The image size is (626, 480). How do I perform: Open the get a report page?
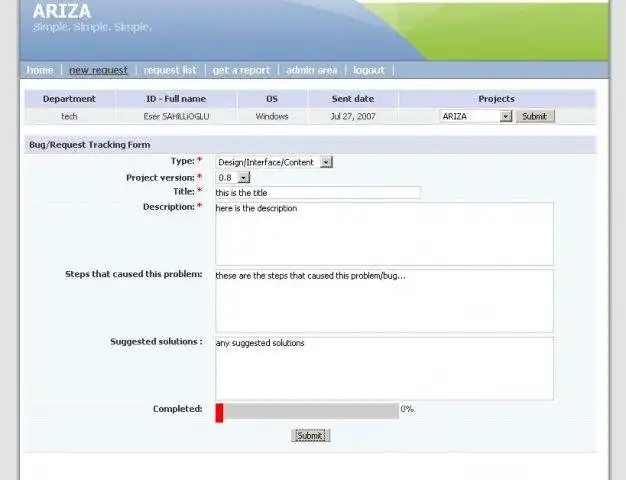tap(241, 70)
